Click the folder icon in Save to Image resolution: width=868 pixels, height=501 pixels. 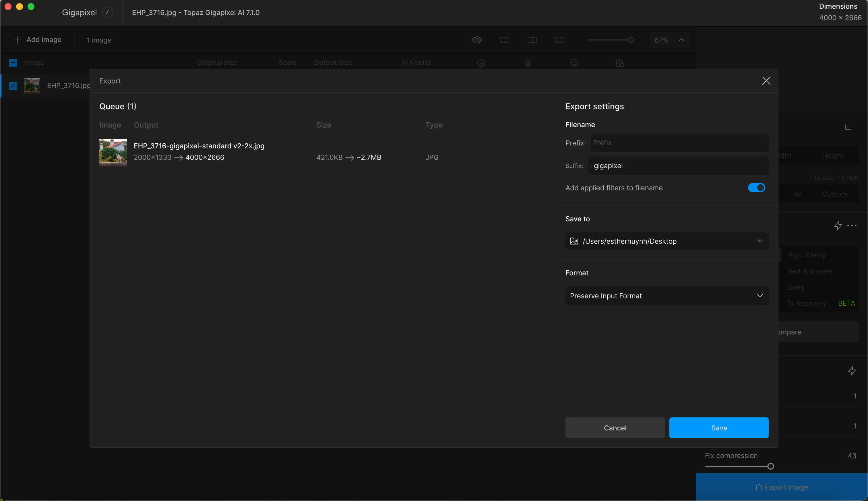tap(574, 241)
